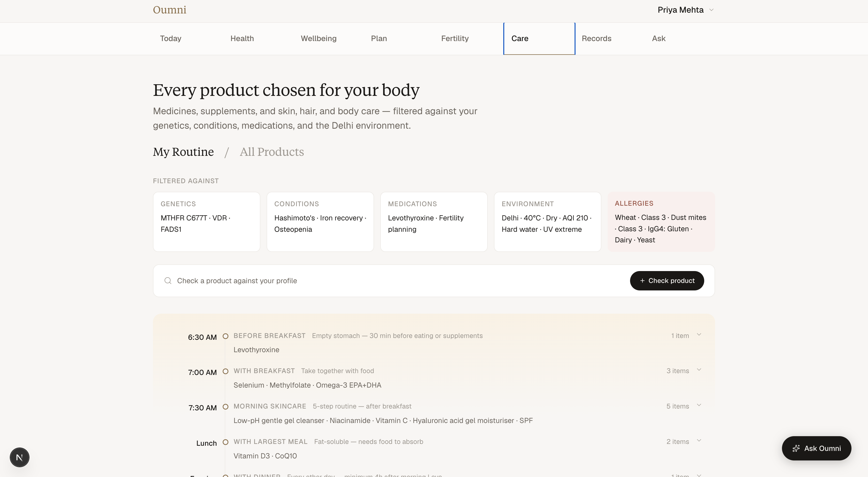
Task: Select the Care tab
Action: 539,39
